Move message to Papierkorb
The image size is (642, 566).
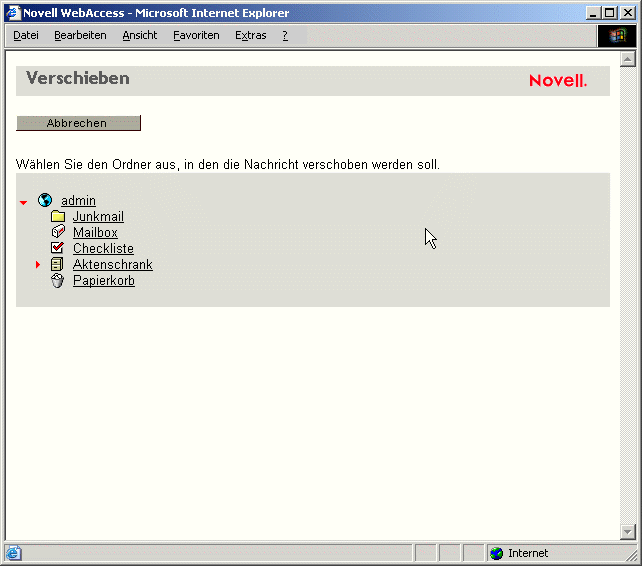coord(104,281)
